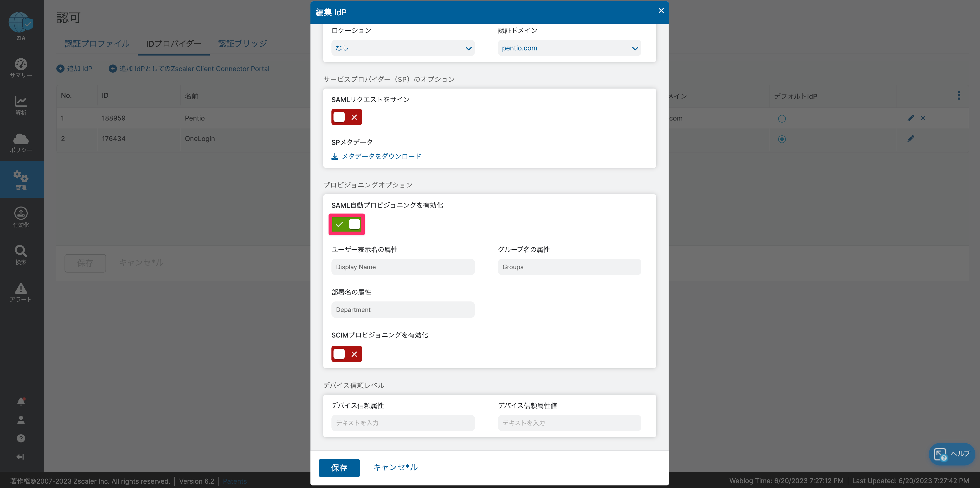The height and width of the screenshot is (488, 980).
Task: Click the ヘルプ help widget button
Action: pyautogui.click(x=952, y=454)
